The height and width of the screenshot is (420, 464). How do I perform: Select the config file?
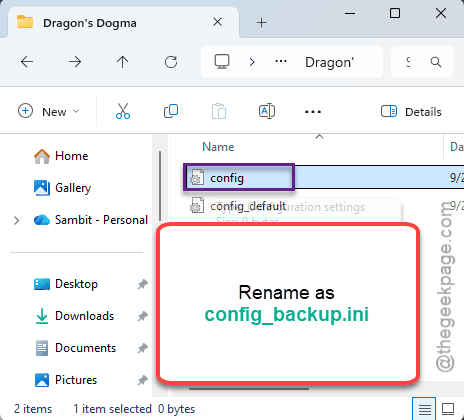(x=324, y=177)
